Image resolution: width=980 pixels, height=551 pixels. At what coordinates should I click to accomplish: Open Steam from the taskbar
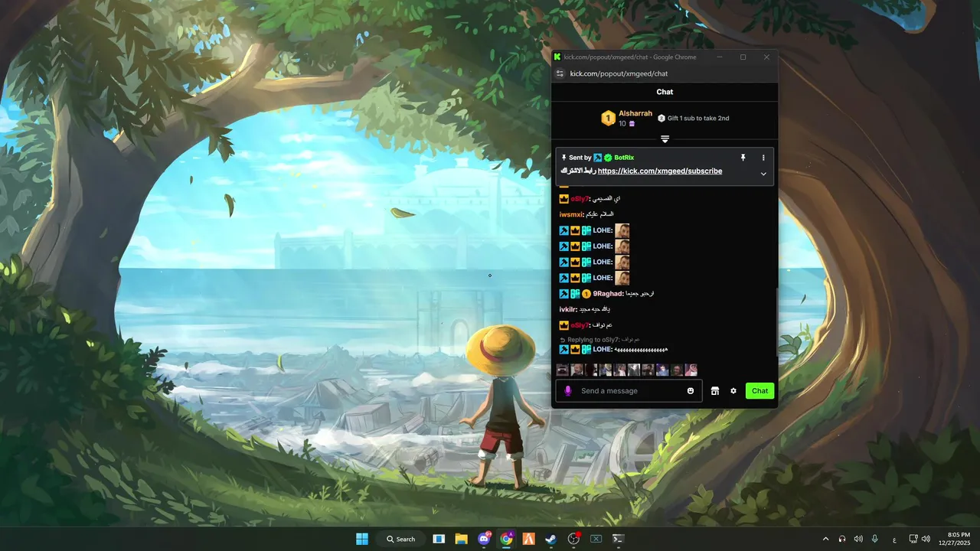pyautogui.click(x=550, y=539)
